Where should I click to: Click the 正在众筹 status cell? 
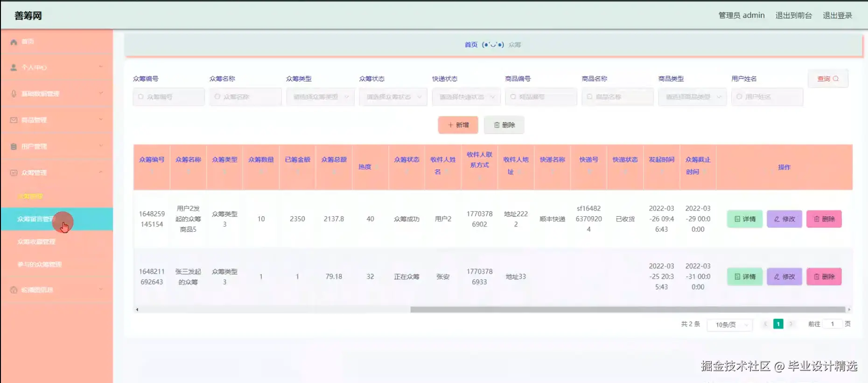coord(406,277)
